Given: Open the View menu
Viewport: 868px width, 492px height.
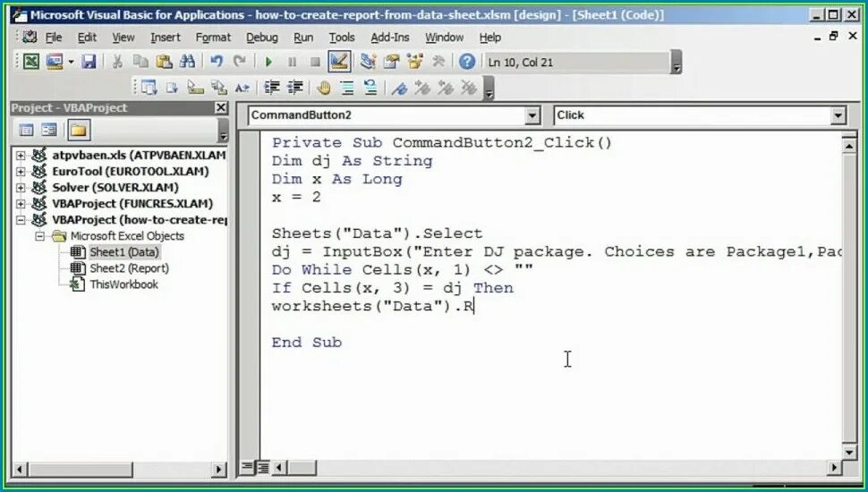Looking at the screenshot, I should [123, 37].
